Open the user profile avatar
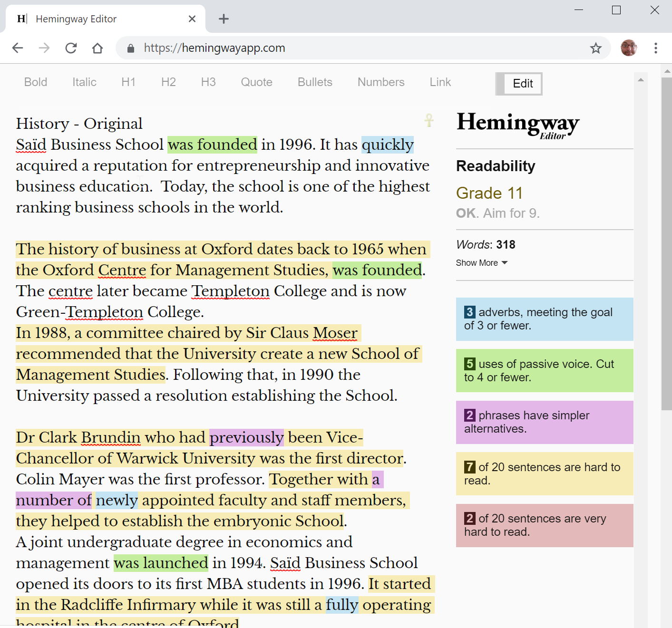The image size is (672, 628). pyautogui.click(x=629, y=48)
